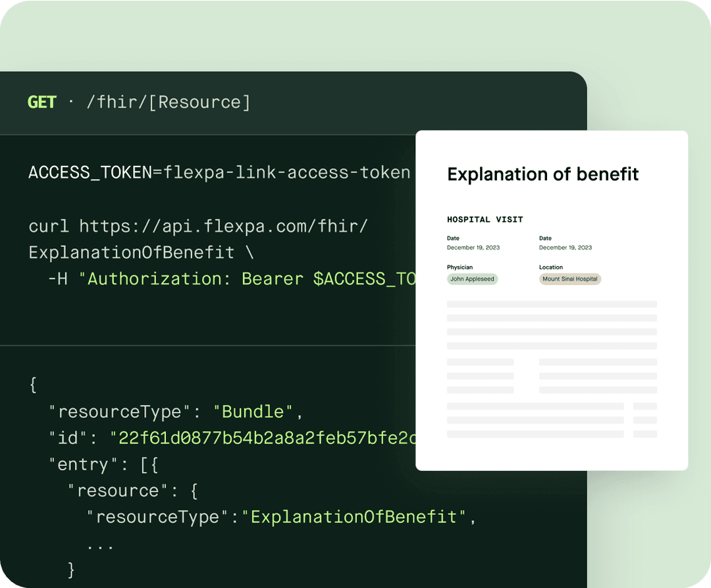Viewport: 711px width, 588px height.
Task: Click the Location field label
Action: (x=551, y=267)
